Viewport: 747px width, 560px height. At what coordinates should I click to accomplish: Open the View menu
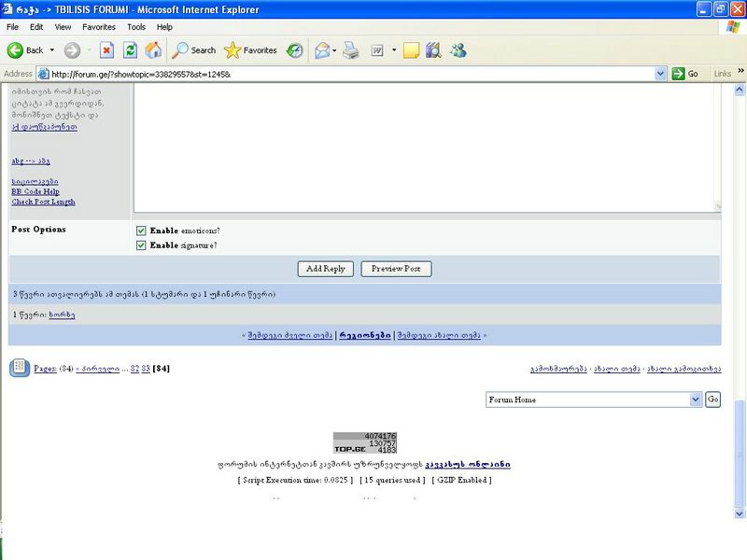[63, 27]
